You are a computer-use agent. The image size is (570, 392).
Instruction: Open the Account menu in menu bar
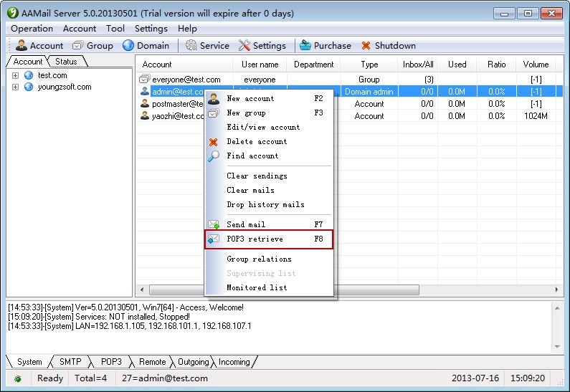(x=80, y=29)
